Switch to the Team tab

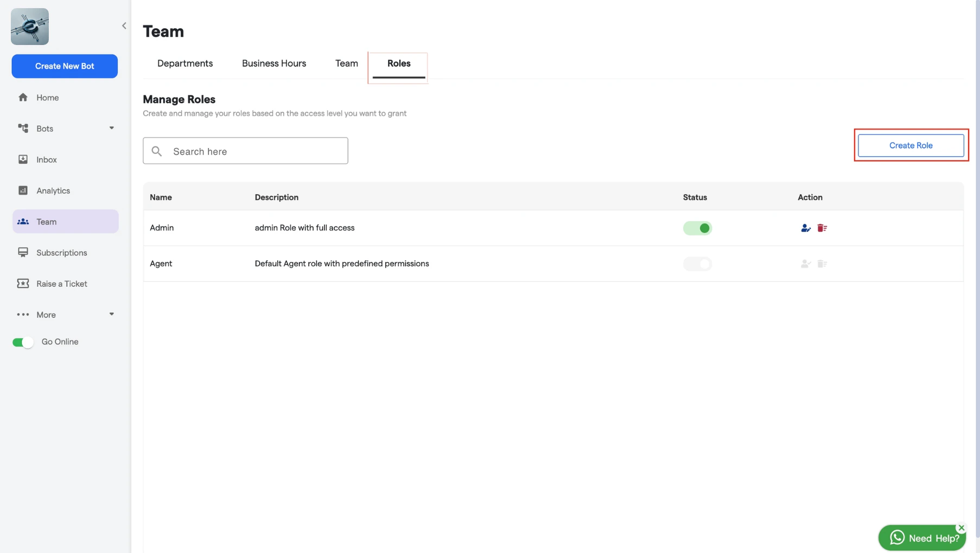347,63
